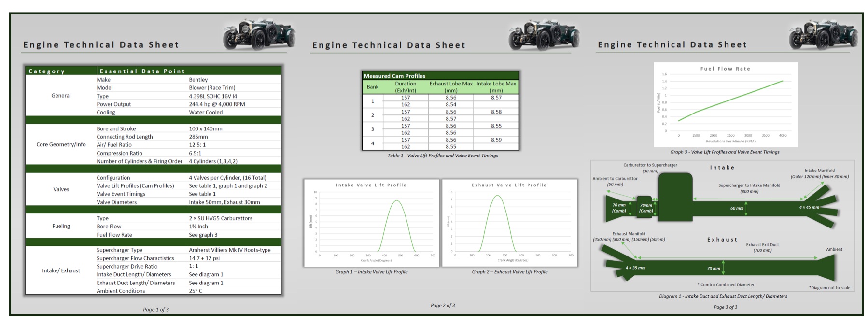Image resolution: width=868 pixels, height=327 pixels.
Task: Select the page 2 'Engine Technical Data Sheet' title
Action: tap(389, 45)
